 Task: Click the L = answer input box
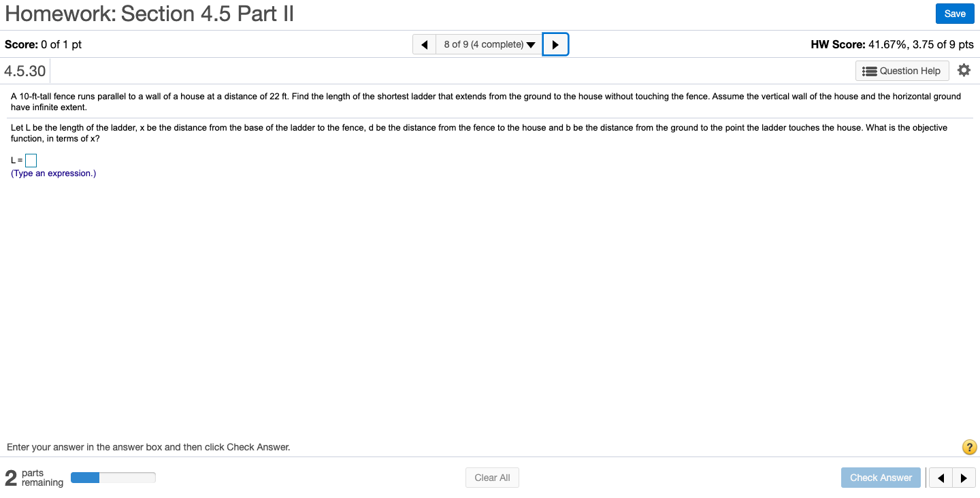coord(31,161)
